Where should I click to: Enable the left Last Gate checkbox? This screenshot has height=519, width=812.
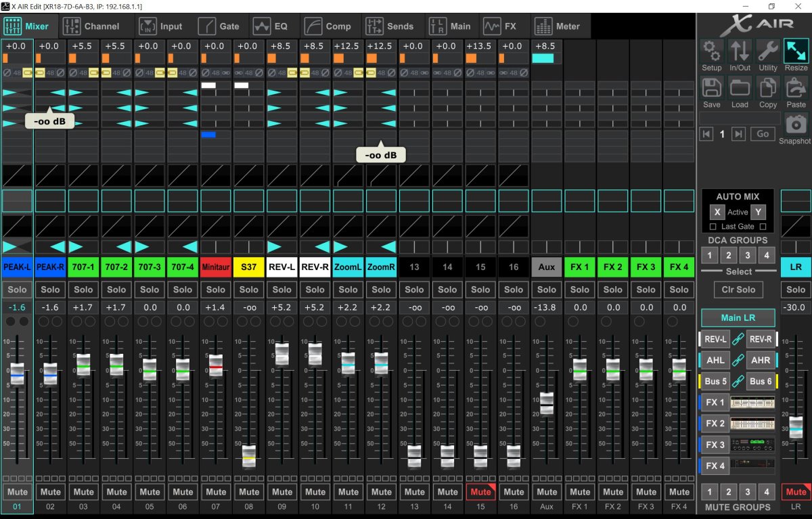click(713, 227)
